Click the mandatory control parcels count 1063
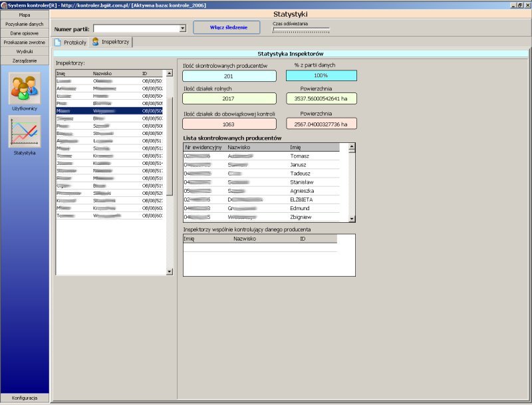 point(229,124)
